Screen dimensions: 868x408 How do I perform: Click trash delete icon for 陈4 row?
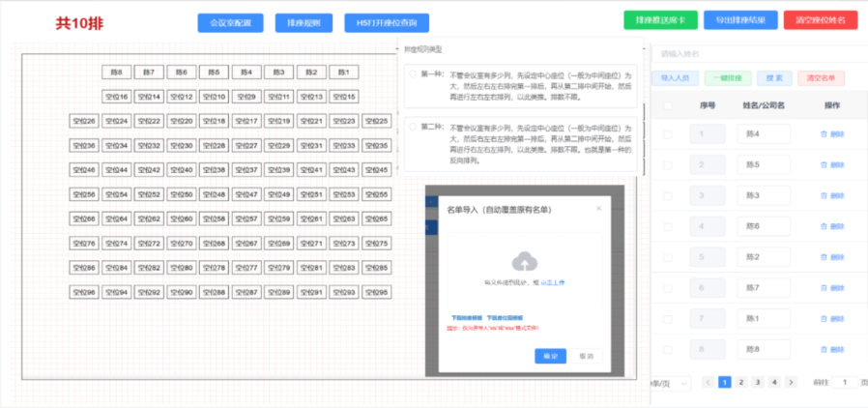pyautogui.click(x=823, y=134)
